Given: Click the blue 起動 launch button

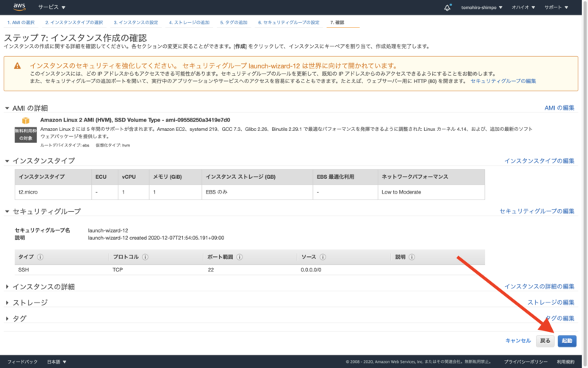Looking at the screenshot, I should [567, 341].
